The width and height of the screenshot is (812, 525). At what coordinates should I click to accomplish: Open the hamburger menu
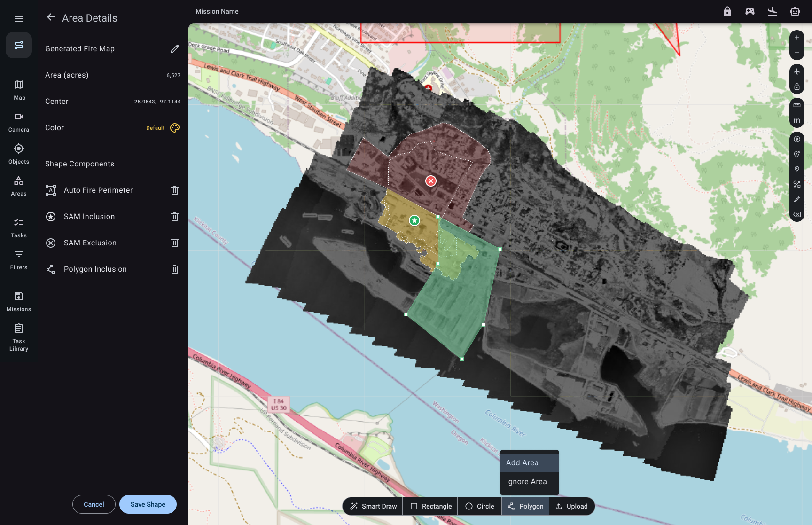pyautogui.click(x=19, y=19)
